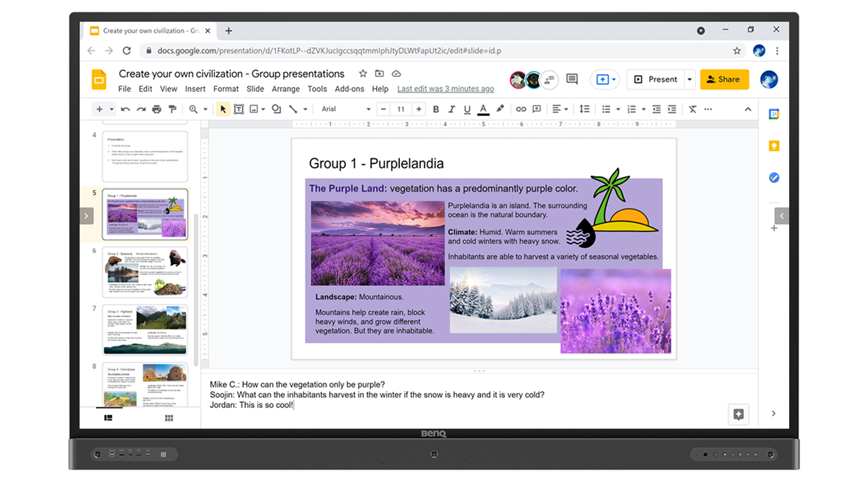Open version history via last edit link
The width and height of the screenshot is (868, 488).
click(x=445, y=89)
